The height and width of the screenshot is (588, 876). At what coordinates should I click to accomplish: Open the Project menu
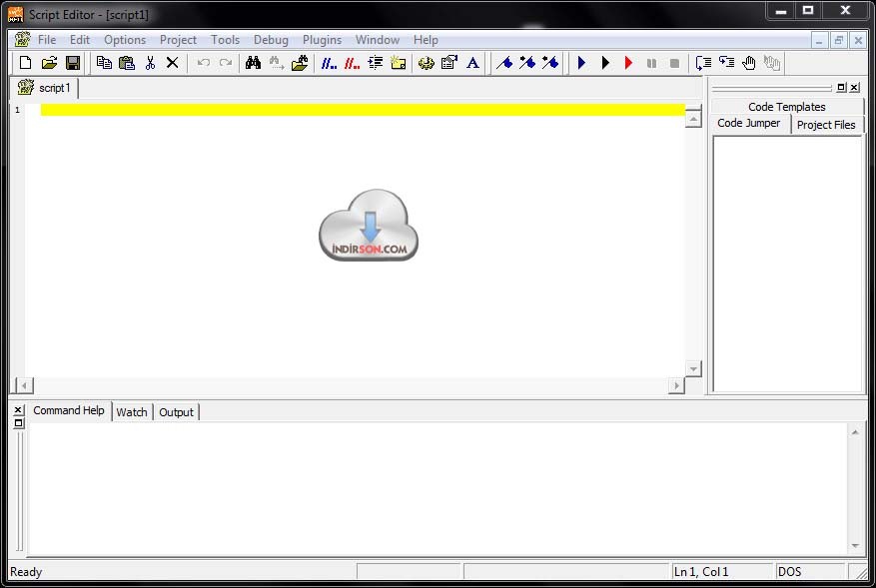[x=178, y=40]
